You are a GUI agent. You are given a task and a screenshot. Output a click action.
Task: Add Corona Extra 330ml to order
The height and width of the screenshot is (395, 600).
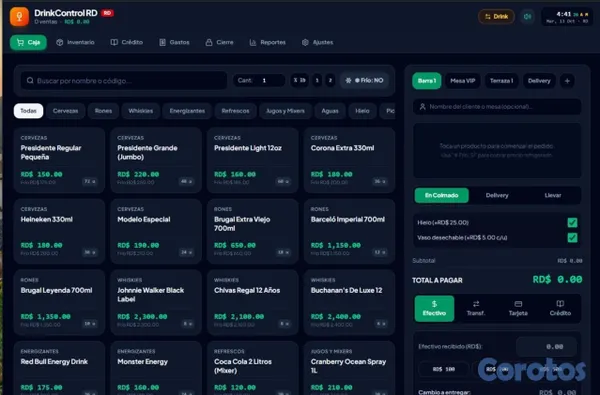coord(349,160)
